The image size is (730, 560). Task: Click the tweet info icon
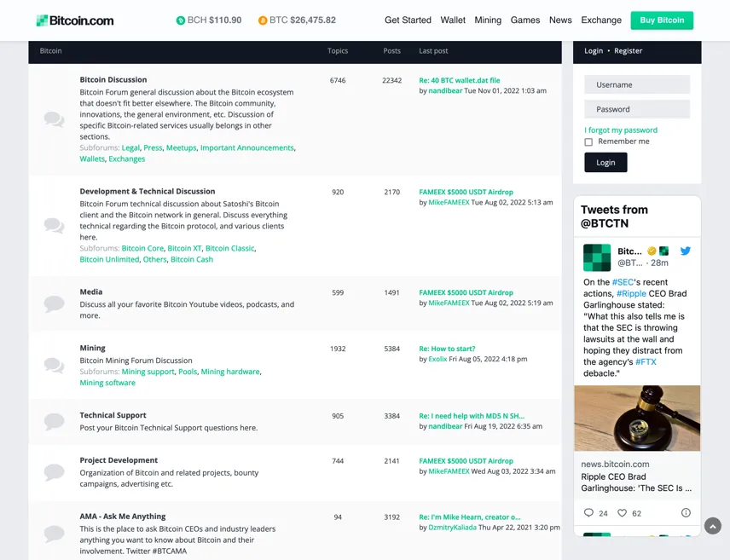tap(686, 512)
